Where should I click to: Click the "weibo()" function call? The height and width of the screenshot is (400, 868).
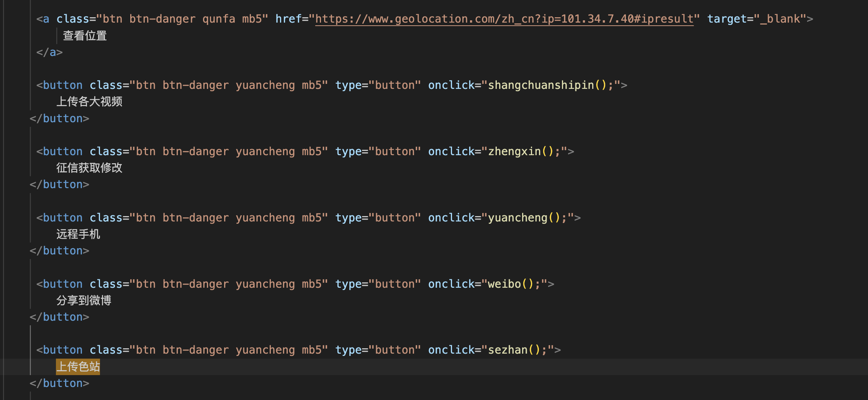coord(511,284)
